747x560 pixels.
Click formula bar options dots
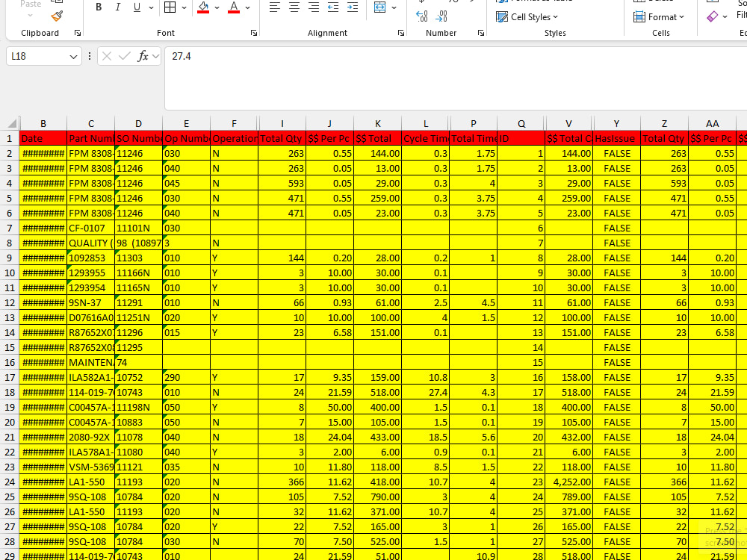(90, 56)
